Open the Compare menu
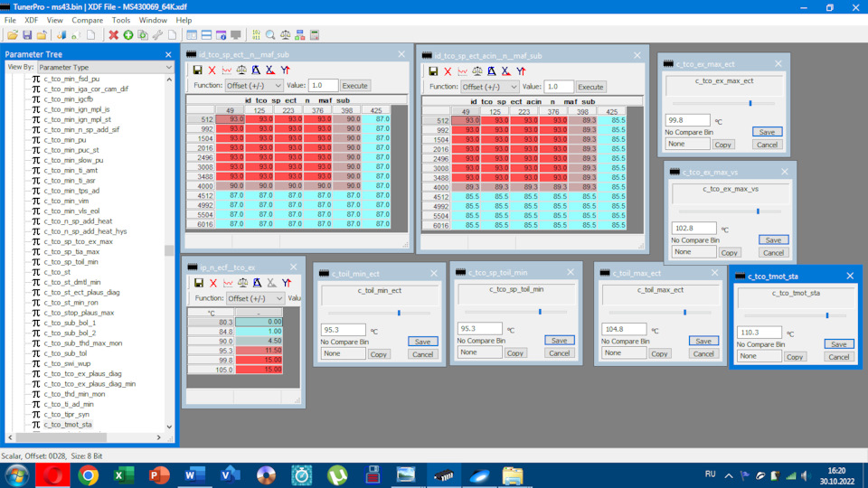Image resolution: width=868 pixels, height=488 pixels. (87, 20)
